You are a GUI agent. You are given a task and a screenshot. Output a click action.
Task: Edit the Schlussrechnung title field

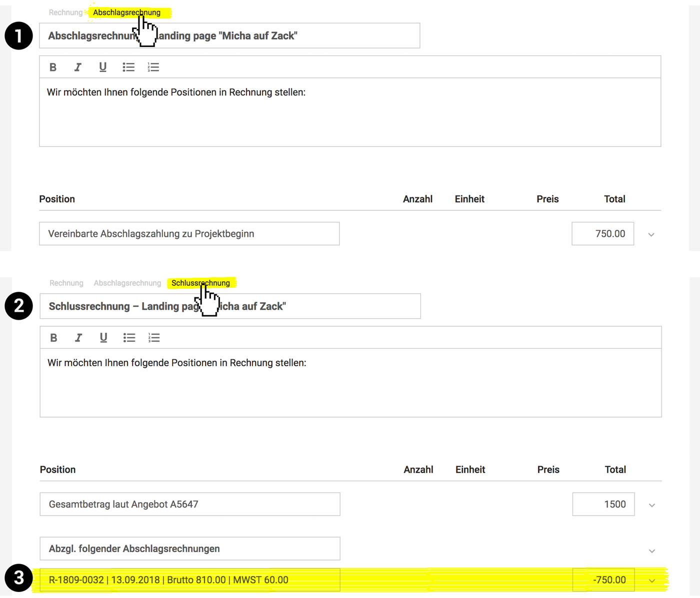pos(230,306)
